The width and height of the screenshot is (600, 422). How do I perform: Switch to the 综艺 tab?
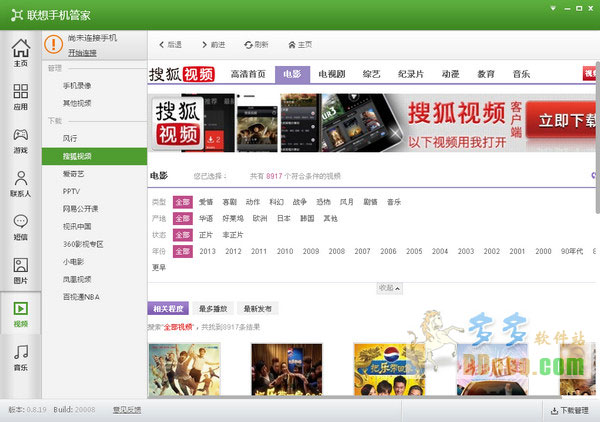(372, 74)
